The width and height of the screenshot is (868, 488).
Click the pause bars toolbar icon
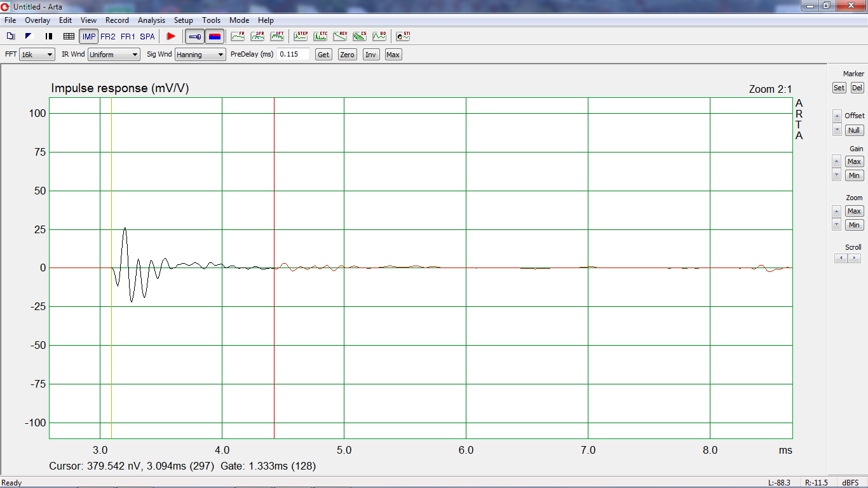(49, 36)
